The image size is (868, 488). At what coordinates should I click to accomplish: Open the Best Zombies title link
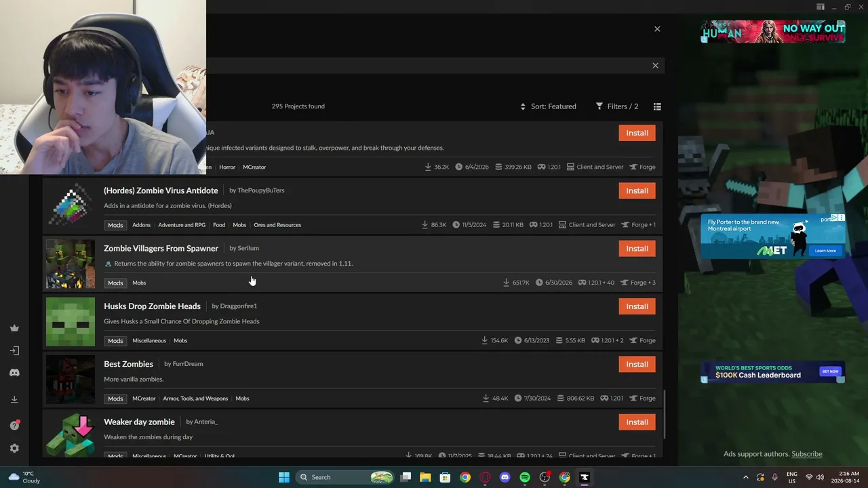click(128, 364)
